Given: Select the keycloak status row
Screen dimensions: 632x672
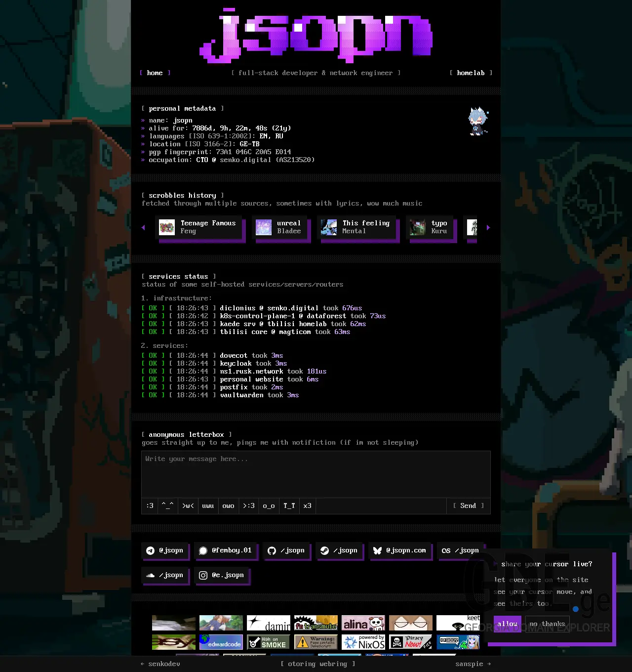Looking at the screenshot, I should 214,363.
